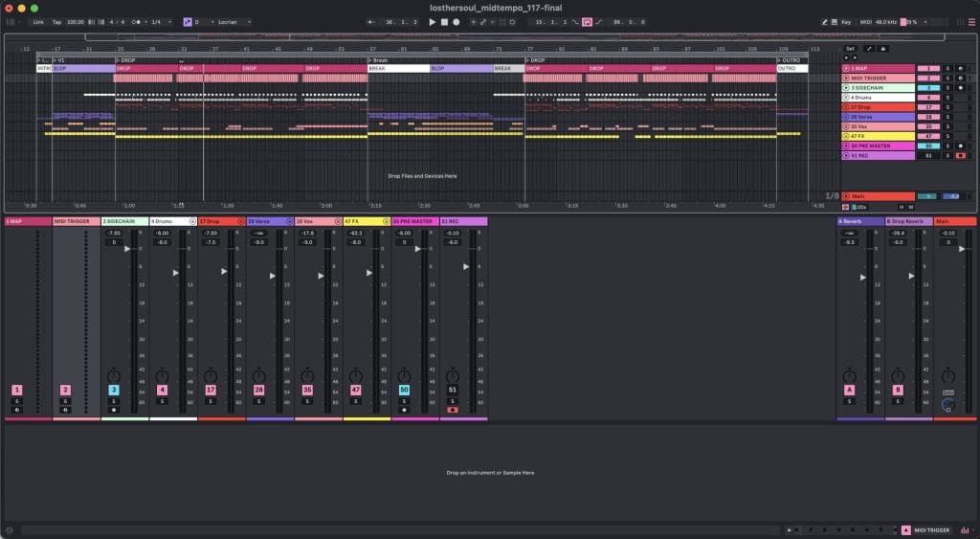Toggle track activator for 35 Vox

(928, 126)
